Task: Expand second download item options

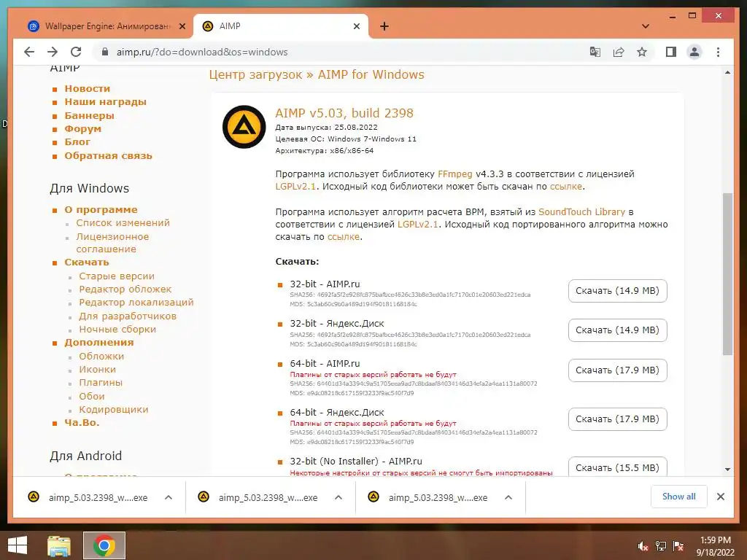Action: point(338,497)
